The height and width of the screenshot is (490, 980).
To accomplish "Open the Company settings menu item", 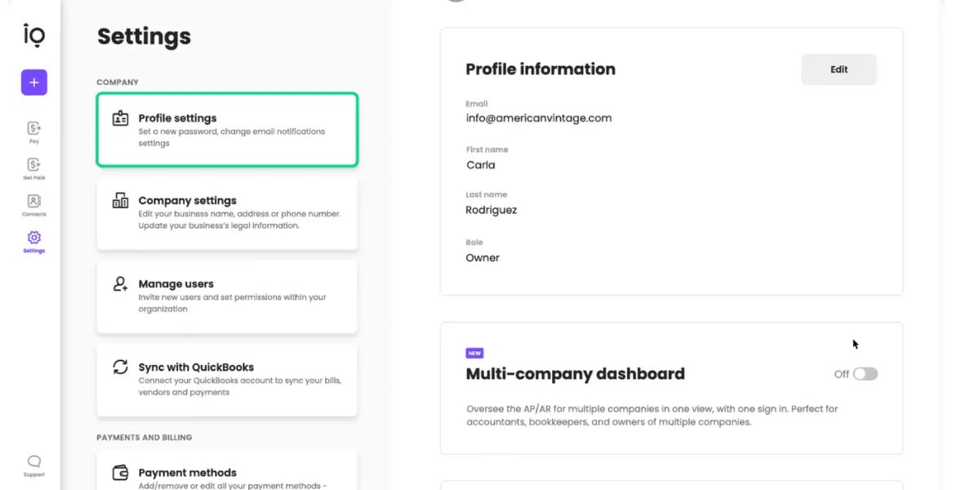I will [227, 212].
